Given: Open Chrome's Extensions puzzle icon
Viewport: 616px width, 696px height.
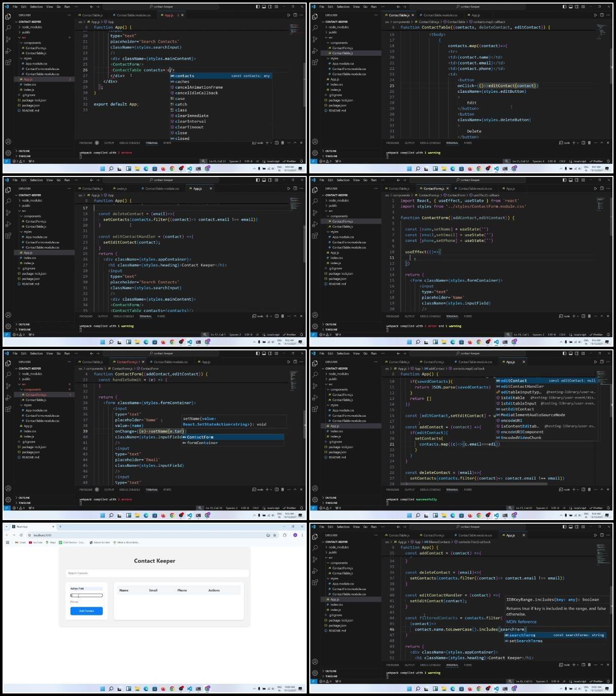Looking at the screenshot, I should [x=284, y=535].
